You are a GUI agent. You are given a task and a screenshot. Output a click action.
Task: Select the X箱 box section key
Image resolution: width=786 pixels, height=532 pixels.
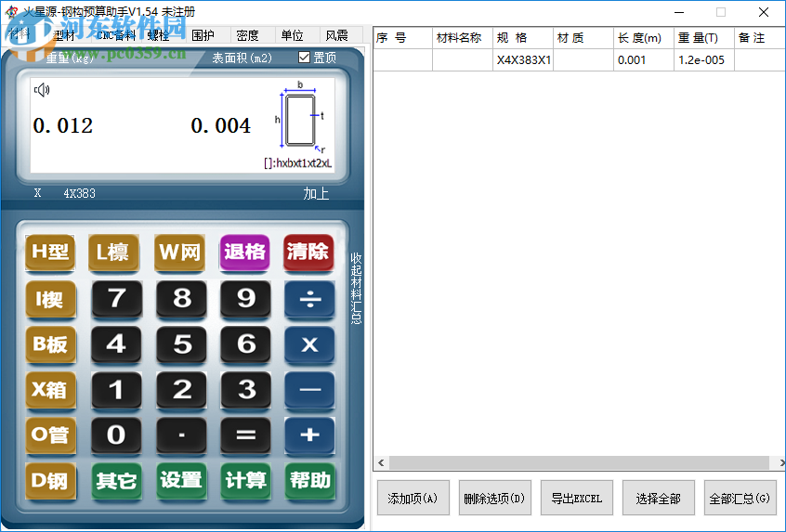(50, 390)
